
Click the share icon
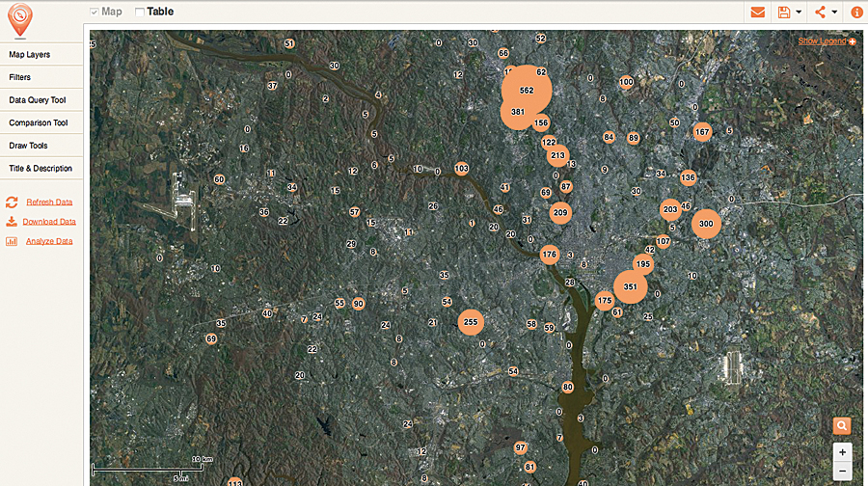821,13
